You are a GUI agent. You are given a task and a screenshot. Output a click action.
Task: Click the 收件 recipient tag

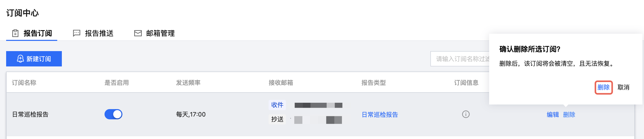(277, 105)
